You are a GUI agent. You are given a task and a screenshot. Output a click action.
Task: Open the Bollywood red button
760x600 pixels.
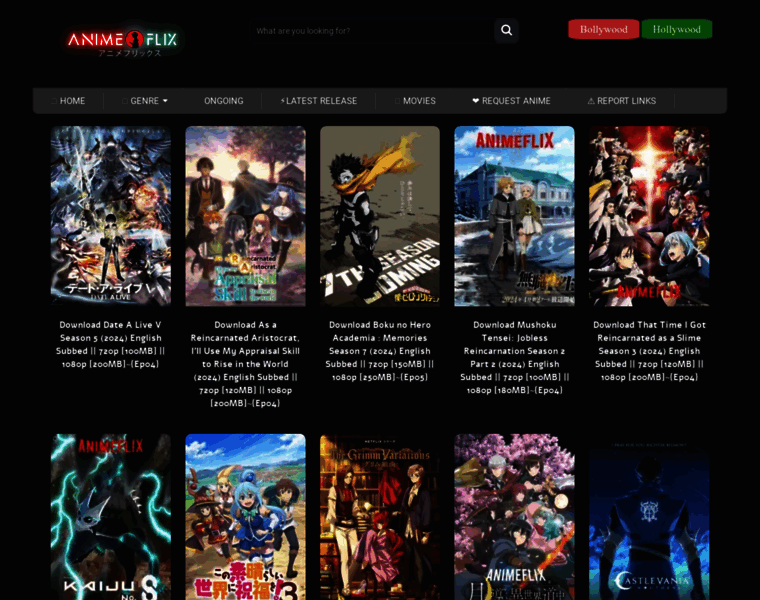point(603,29)
